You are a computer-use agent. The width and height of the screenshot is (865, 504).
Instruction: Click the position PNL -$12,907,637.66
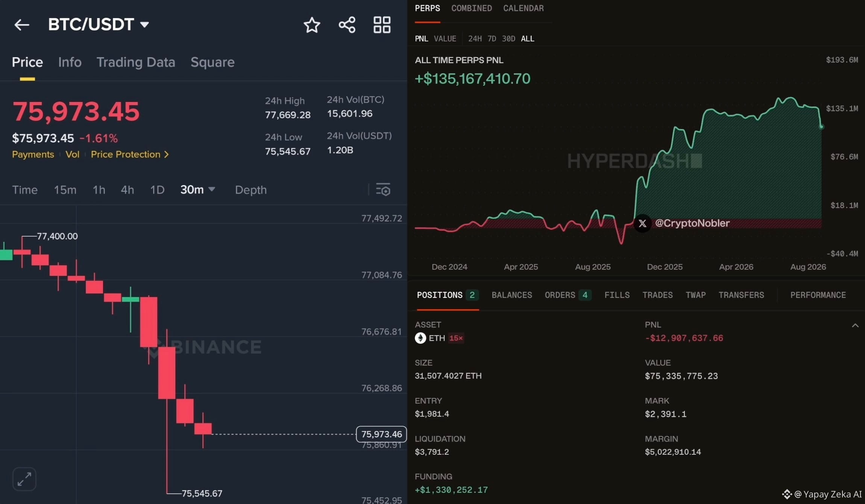tap(684, 338)
